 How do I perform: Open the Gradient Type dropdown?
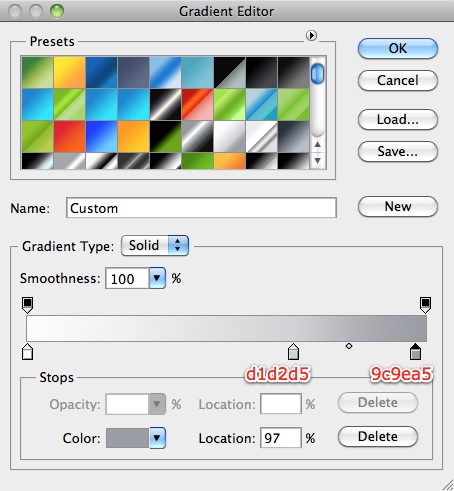[155, 246]
